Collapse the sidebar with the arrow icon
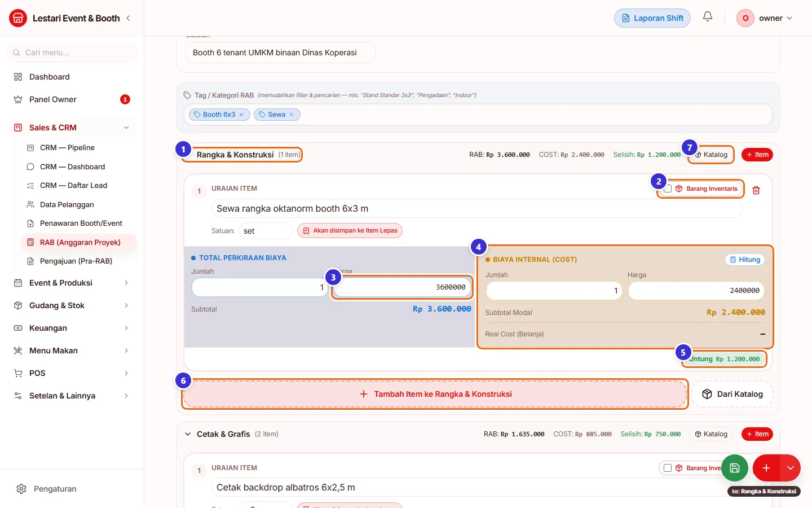The height and width of the screenshot is (508, 812). click(129, 18)
